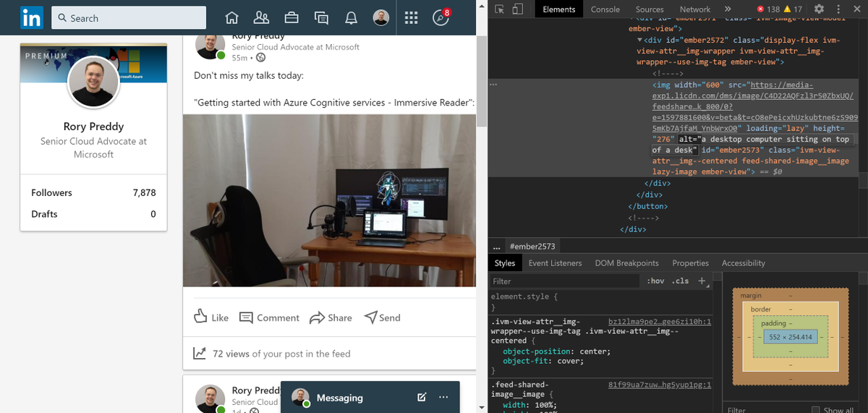Click the alt attribute text of the img node
Image resolution: width=868 pixels, height=413 pixels.
(x=752, y=145)
